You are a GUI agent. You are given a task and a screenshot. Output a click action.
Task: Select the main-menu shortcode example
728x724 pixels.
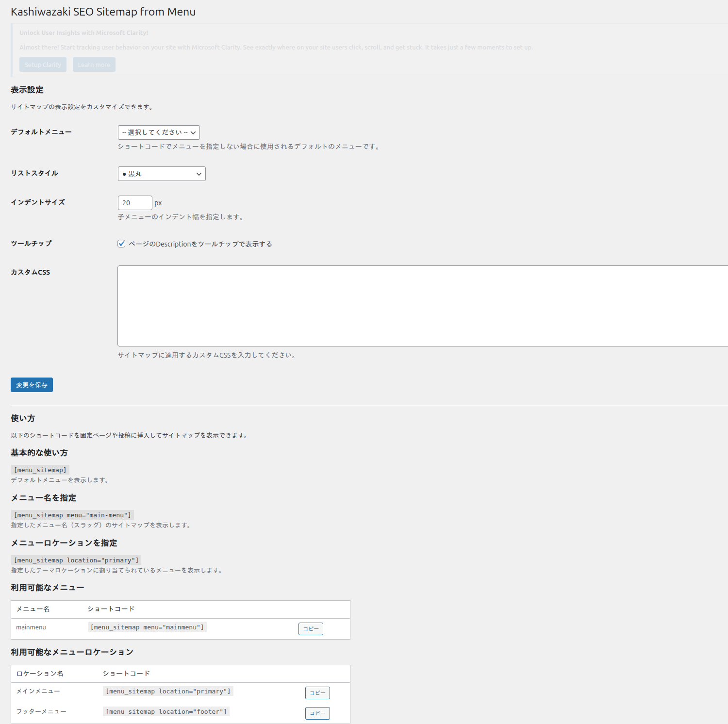pyautogui.click(x=72, y=514)
